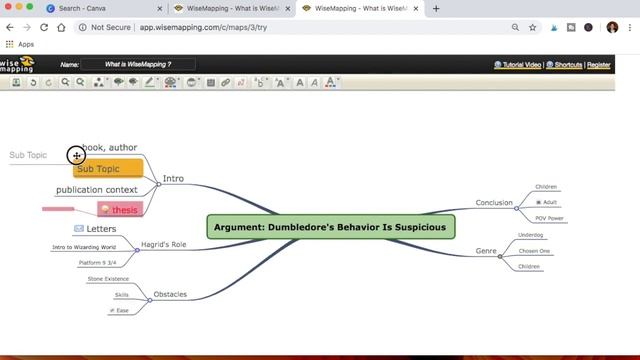Collapse the Conclusion branch node
Viewport: 640px width, 360px height.
pos(516,208)
